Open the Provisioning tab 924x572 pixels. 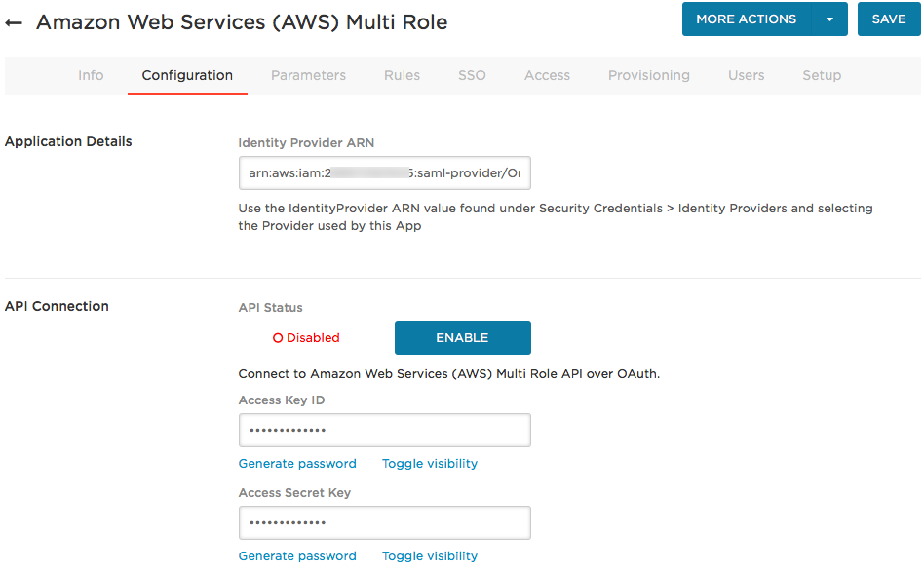(649, 75)
